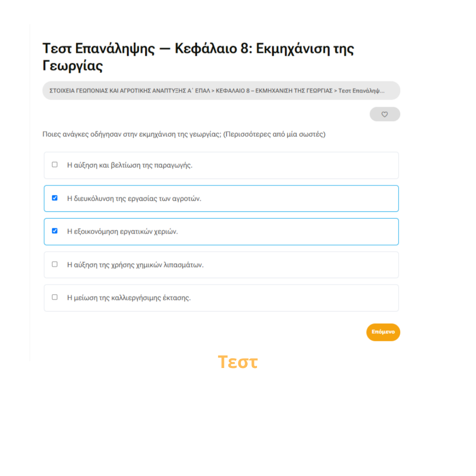Tick the 'χρήσης χημικών λιπασμάτων' checkbox
476x476 pixels.
(55, 264)
